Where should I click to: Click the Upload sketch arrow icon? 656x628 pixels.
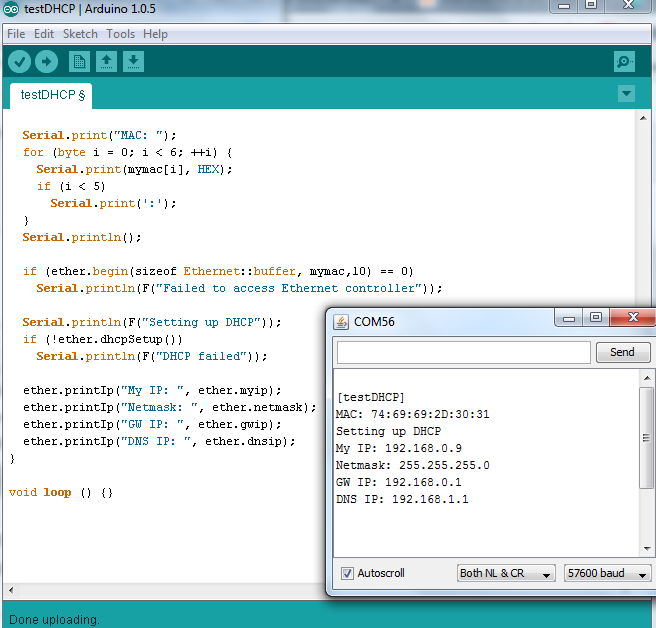click(x=46, y=62)
